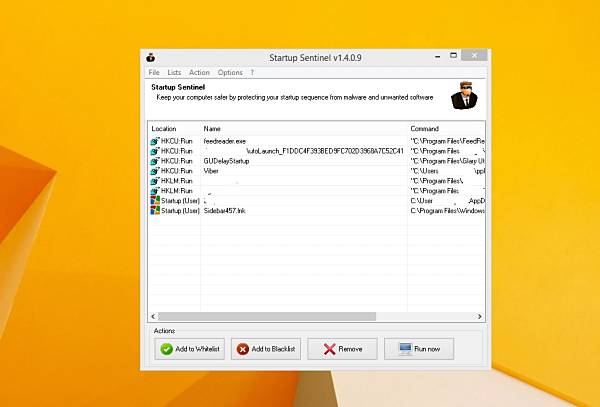This screenshot has height=407, width=600.
Task: Click the horizontal scrollbar right arrow
Action: click(x=480, y=316)
